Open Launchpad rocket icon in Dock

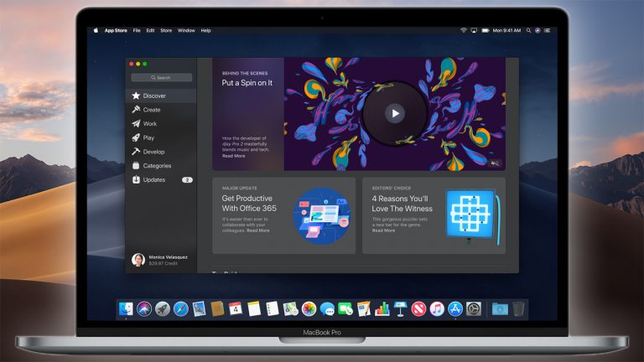click(x=163, y=308)
